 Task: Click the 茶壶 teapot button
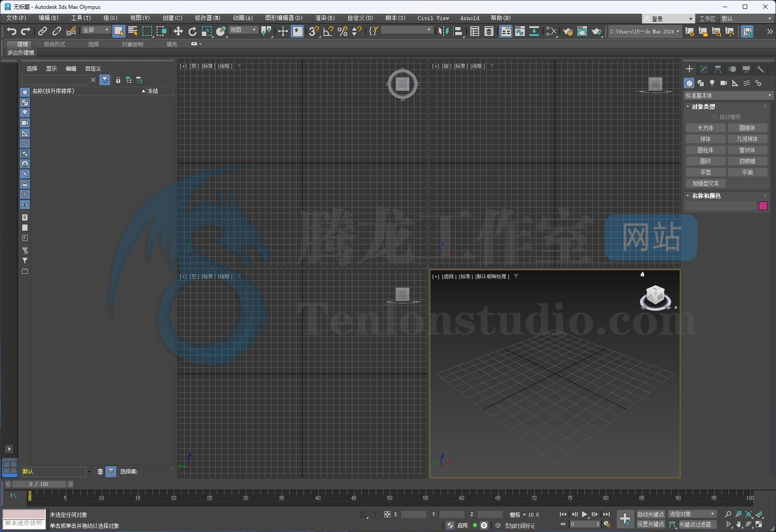(x=705, y=172)
